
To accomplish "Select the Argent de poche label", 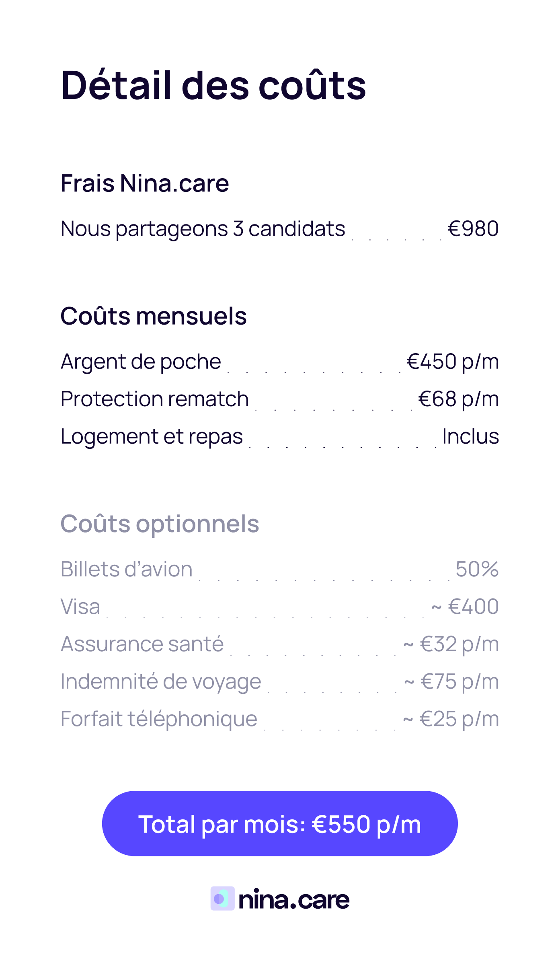I will pyautogui.click(x=141, y=362).
